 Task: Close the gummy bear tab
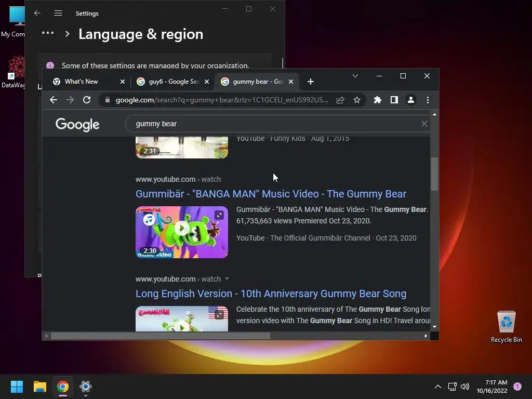pyautogui.click(x=291, y=82)
